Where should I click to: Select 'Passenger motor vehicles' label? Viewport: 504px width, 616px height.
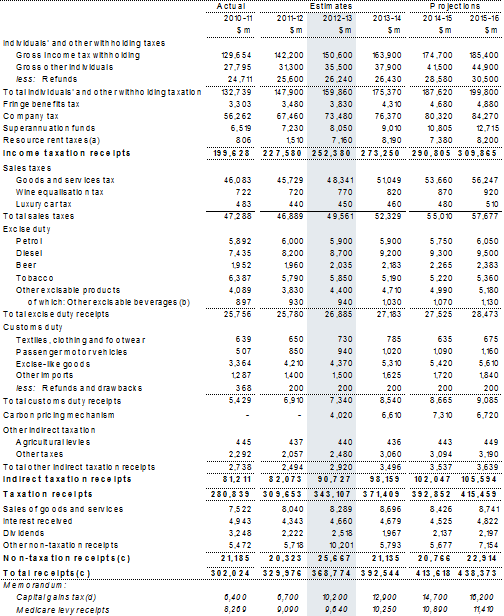tap(71, 352)
